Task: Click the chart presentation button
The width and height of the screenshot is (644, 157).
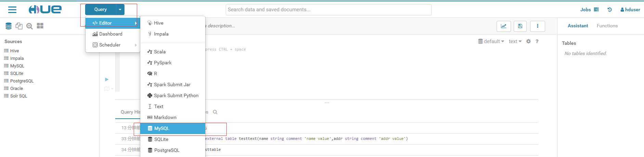Action: coord(503,26)
